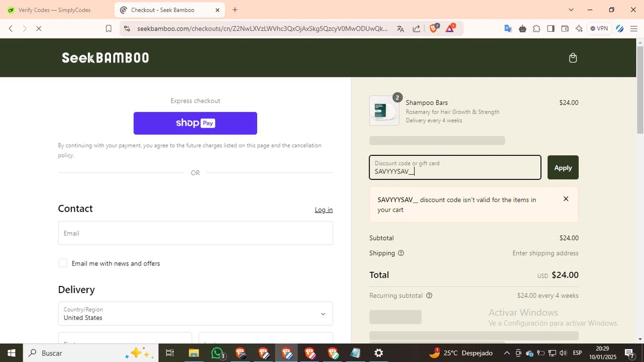Image resolution: width=644 pixels, height=362 pixels.
Task: Open Brave Shields lion icon
Action: pyautogui.click(x=434, y=28)
